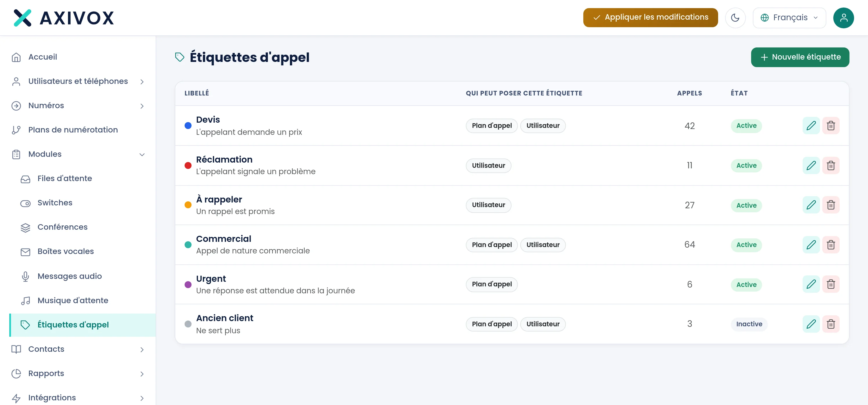Click the red color dot of Réclamation
The image size is (868, 405).
(188, 165)
